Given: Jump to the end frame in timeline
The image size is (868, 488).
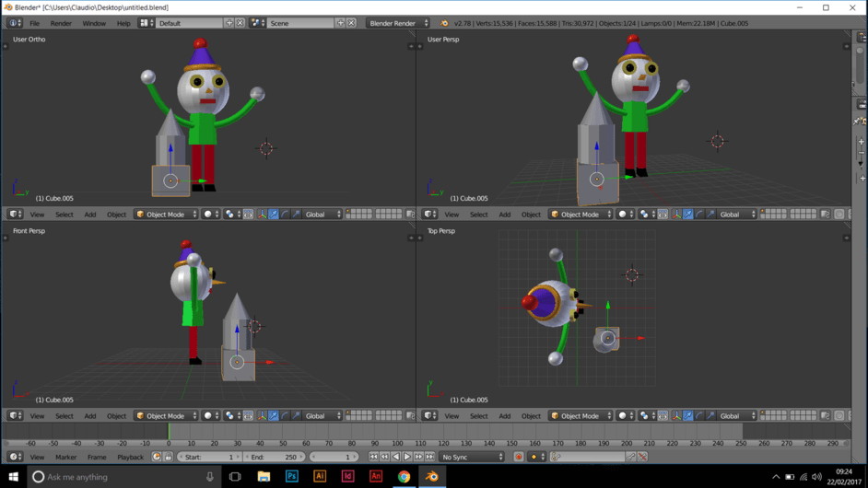Looking at the screenshot, I should 429,457.
